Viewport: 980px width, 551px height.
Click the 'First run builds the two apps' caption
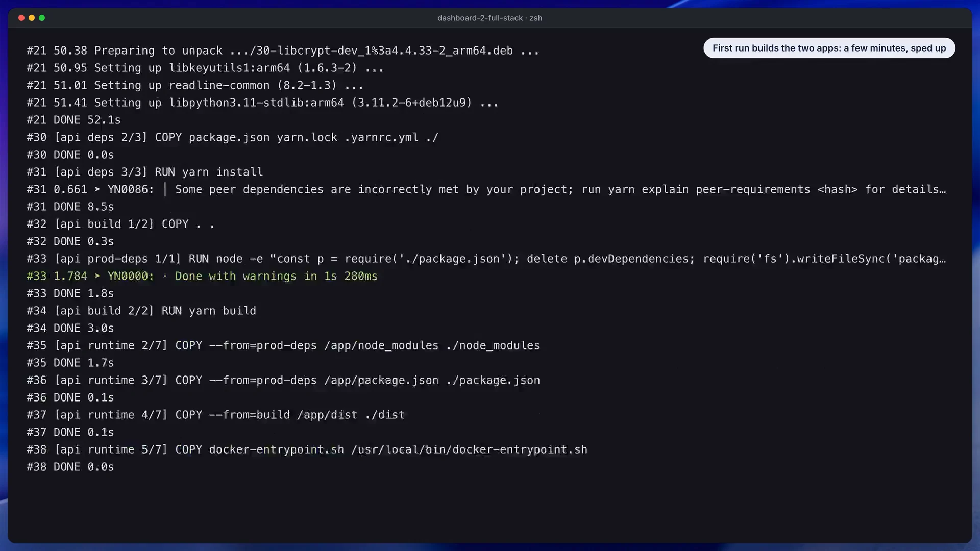point(829,48)
